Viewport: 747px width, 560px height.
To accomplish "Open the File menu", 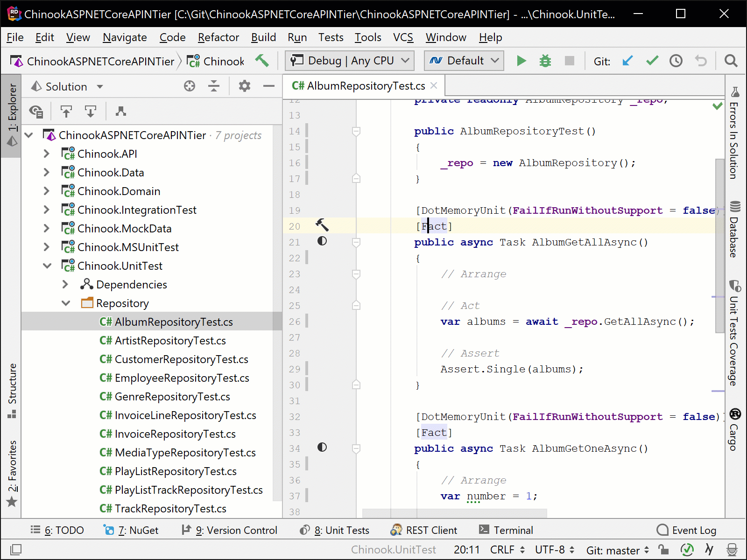I will 15,37.
